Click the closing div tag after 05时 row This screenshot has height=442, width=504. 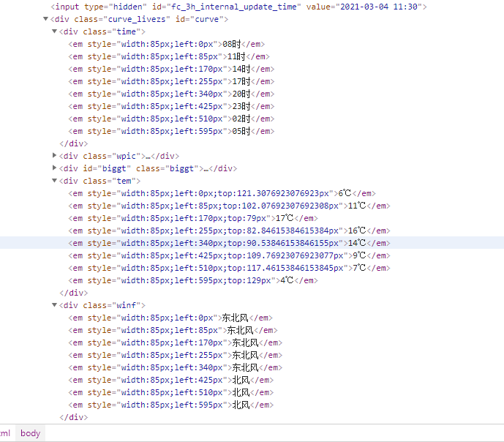pos(74,143)
